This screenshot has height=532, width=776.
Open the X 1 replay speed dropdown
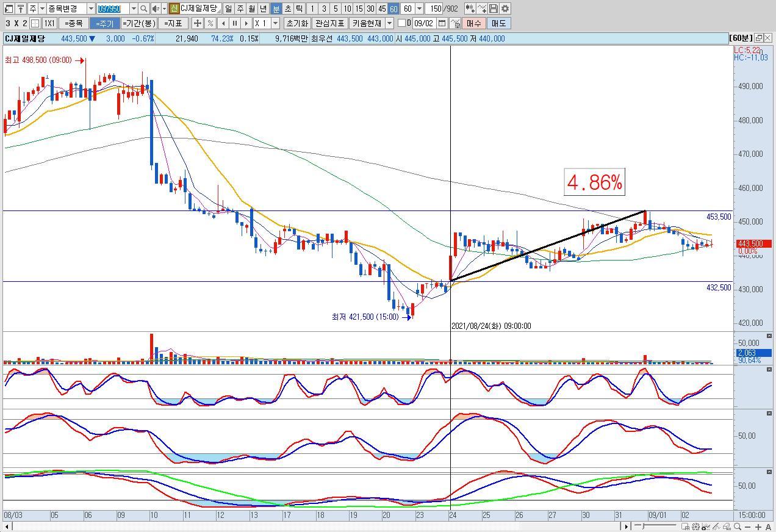tap(275, 23)
